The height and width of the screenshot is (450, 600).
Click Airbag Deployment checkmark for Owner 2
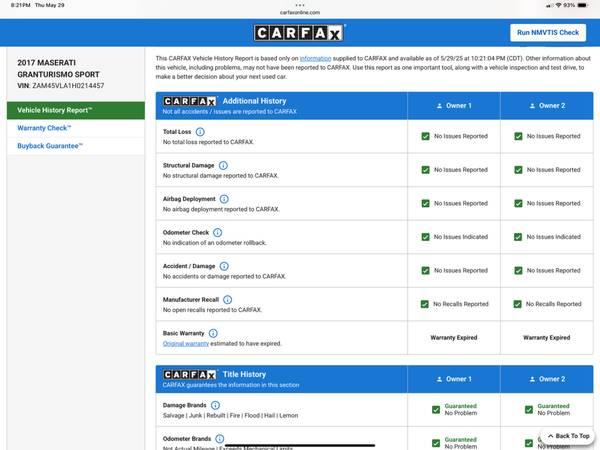tap(518, 204)
